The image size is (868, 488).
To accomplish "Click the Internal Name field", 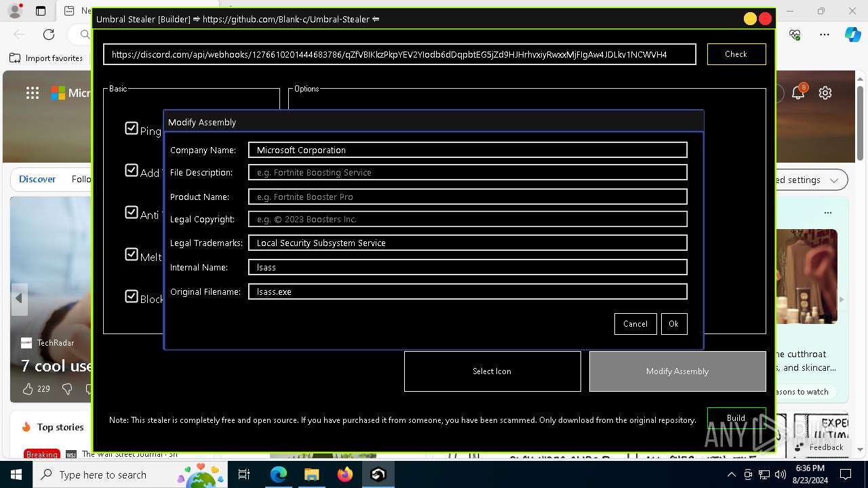I will pyautogui.click(x=468, y=267).
